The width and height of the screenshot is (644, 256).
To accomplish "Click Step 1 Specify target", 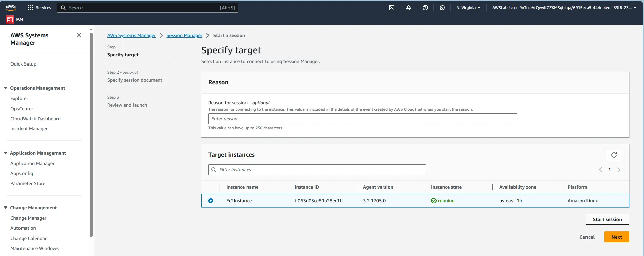I will pos(123,55).
